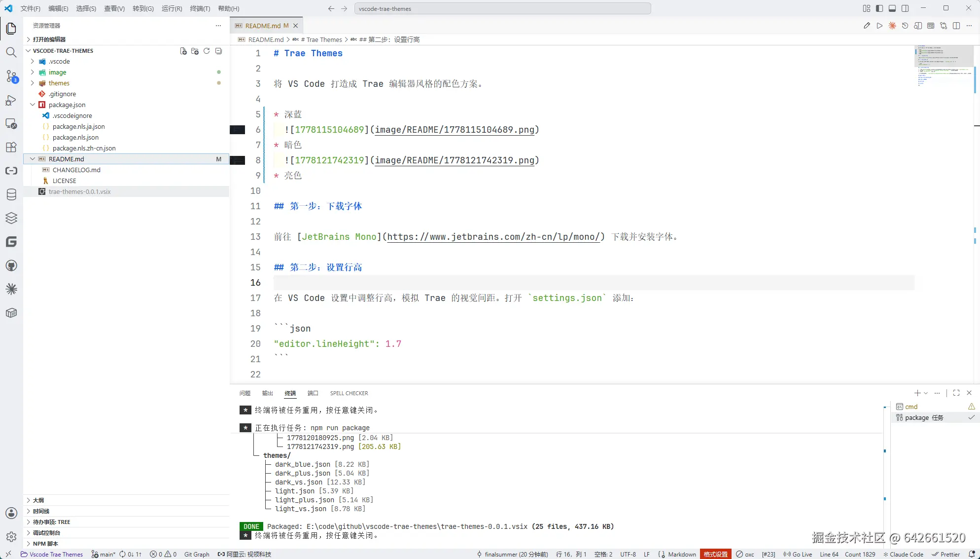Toggle Go Live server in status bar
This screenshot has height=559, width=980.
(798, 554)
